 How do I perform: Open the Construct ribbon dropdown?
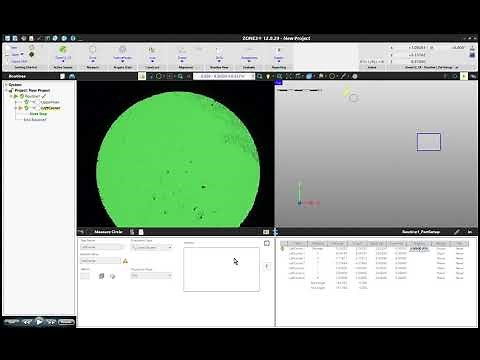click(x=152, y=61)
